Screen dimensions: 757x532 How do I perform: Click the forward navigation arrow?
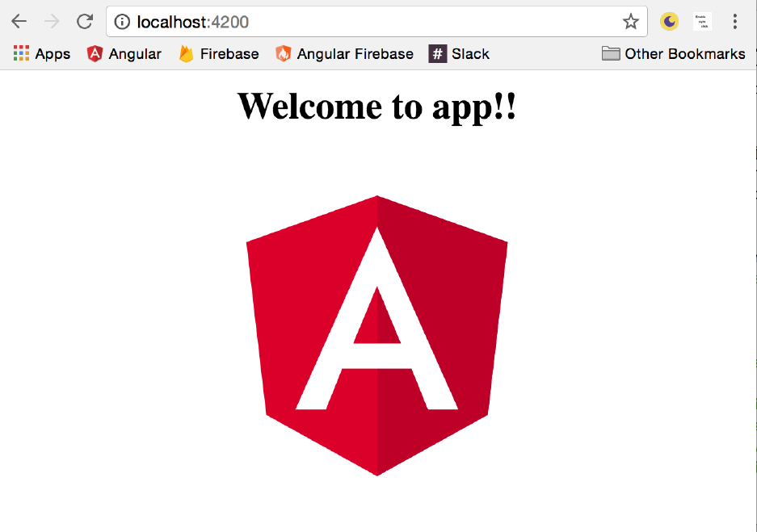[53, 22]
